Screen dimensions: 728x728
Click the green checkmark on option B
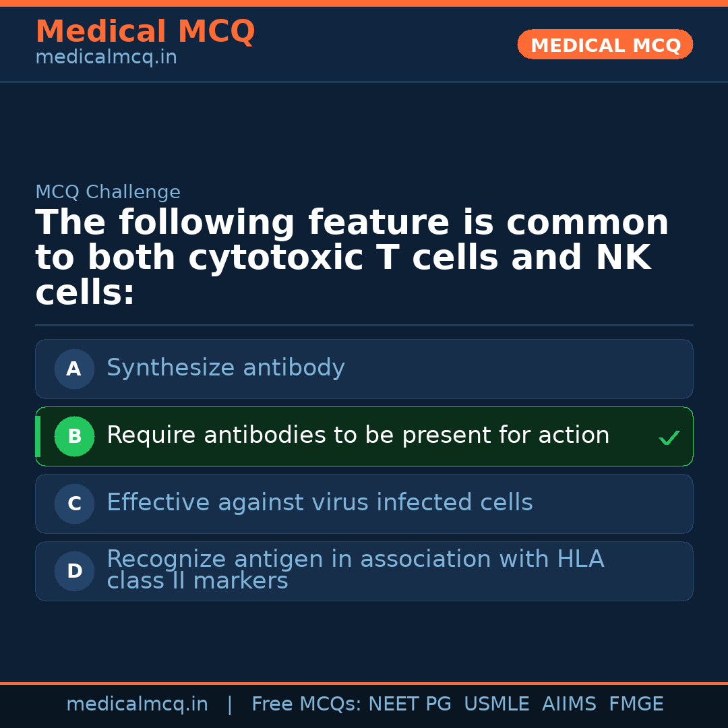click(x=669, y=438)
